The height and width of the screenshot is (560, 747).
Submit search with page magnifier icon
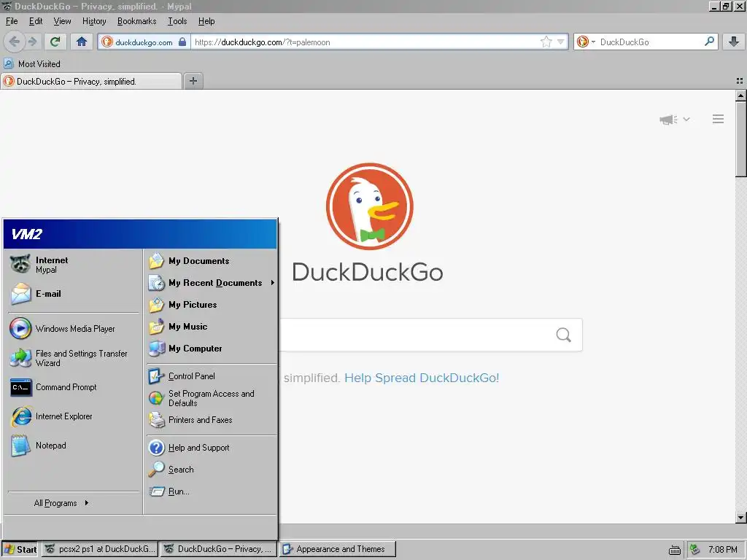(563, 335)
